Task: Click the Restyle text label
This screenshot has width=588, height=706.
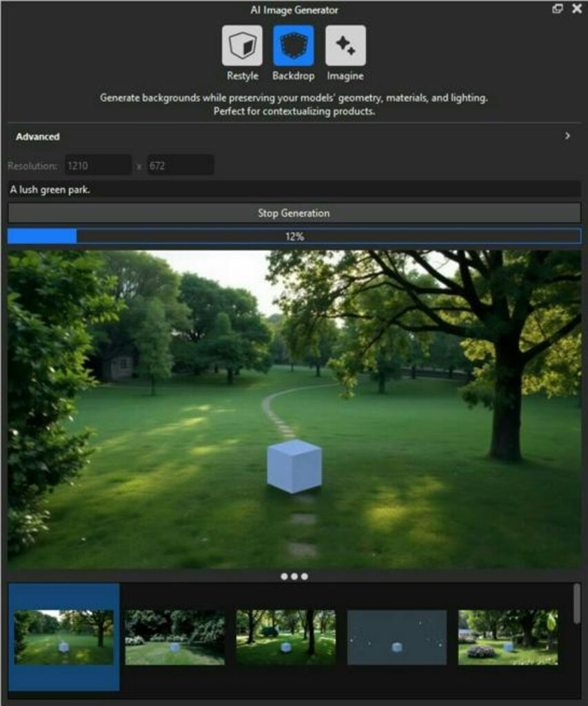Action: click(242, 76)
